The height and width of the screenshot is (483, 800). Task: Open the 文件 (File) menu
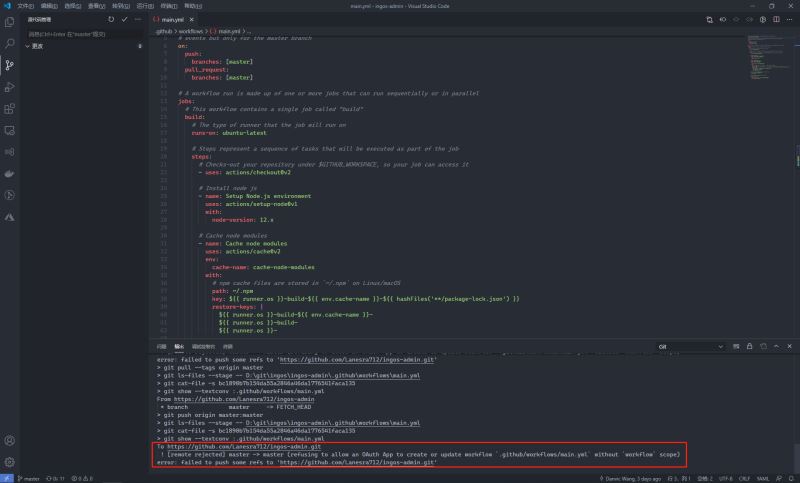point(25,5)
